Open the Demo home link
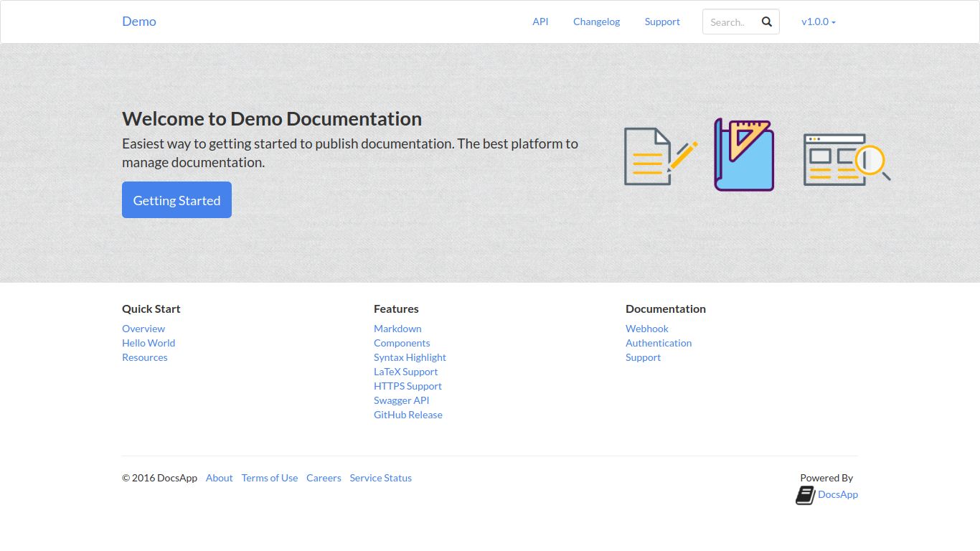This screenshot has height=551, width=980. (138, 22)
